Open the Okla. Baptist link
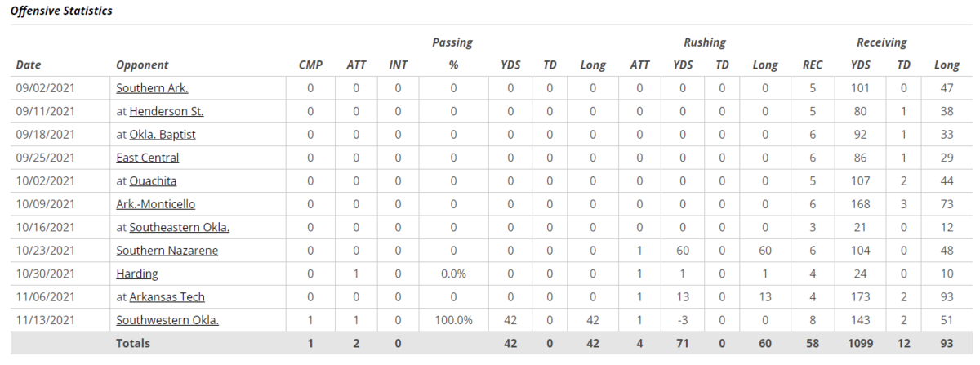 (x=163, y=135)
